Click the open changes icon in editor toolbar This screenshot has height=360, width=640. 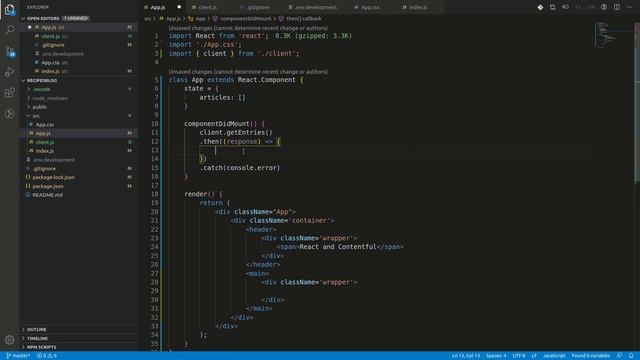[x=553, y=7]
